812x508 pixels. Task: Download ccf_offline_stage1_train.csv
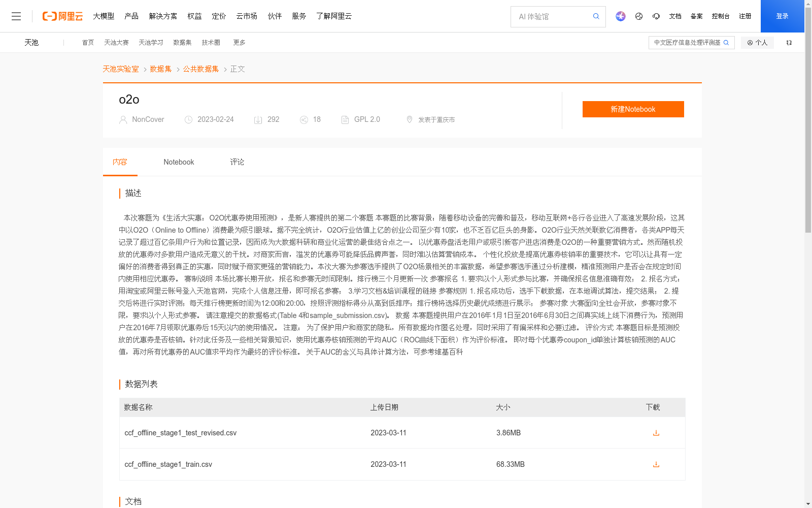point(656,464)
